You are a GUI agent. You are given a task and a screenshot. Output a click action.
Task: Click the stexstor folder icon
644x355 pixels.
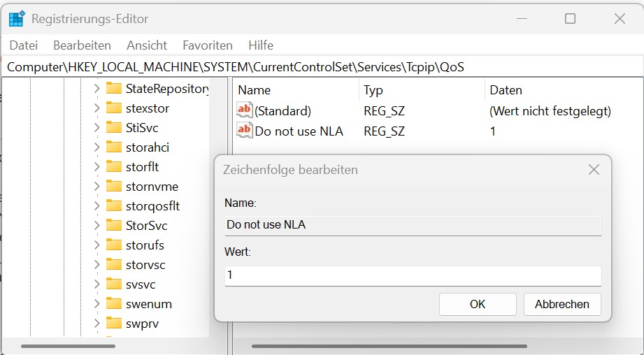click(114, 108)
